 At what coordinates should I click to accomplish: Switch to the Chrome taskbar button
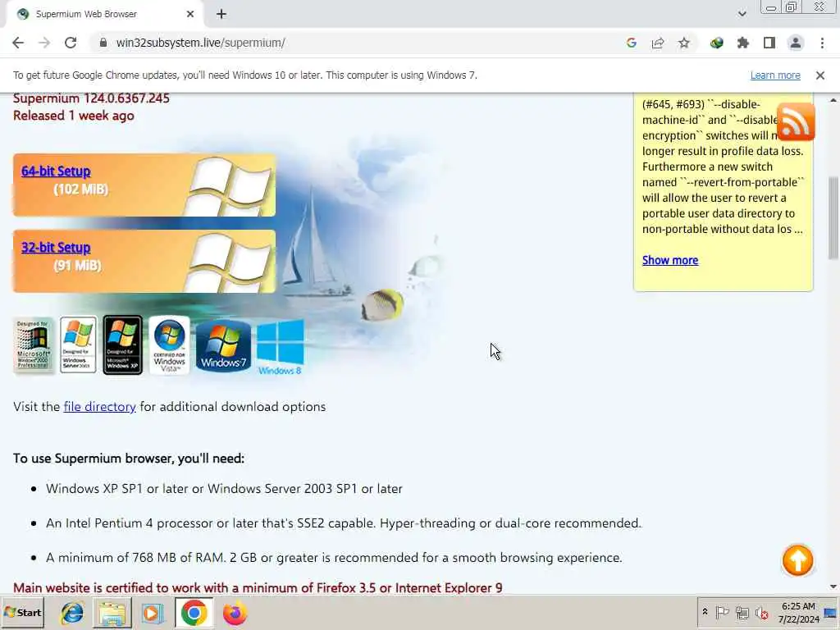point(194,613)
